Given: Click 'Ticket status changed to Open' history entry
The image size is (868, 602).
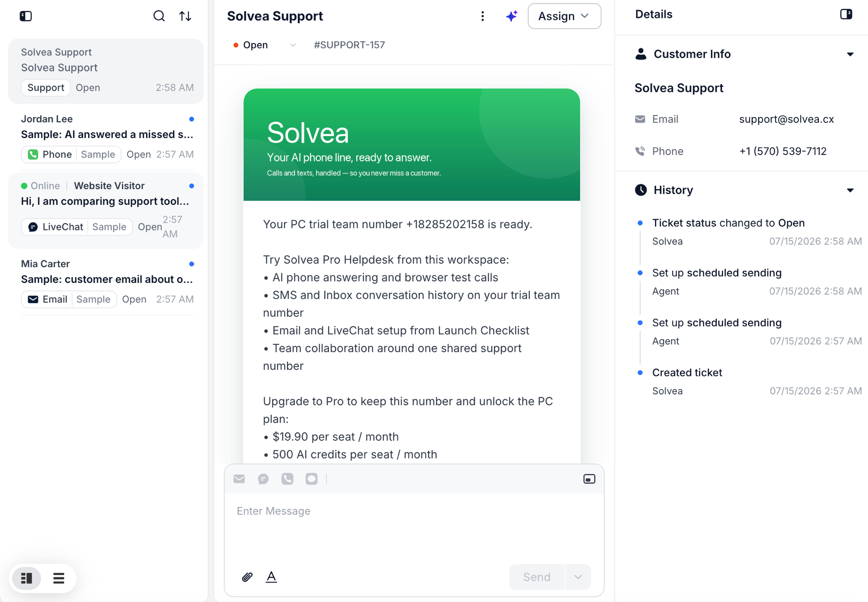Looking at the screenshot, I should [x=728, y=223].
